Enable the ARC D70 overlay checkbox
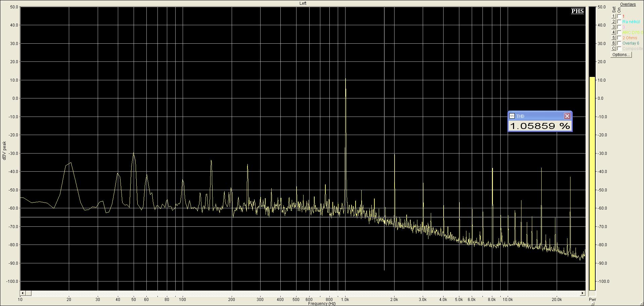Image resolution: width=644 pixels, height=306 pixels. click(619, 32)
